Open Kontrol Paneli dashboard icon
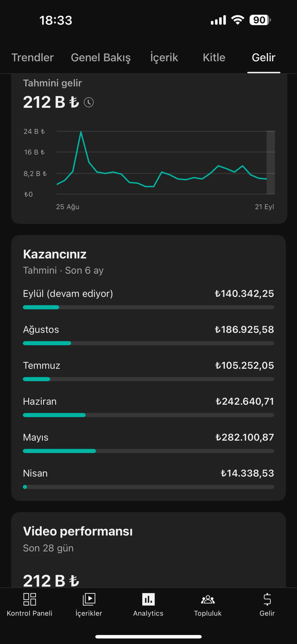Image resolution: width=297 pixels, height=644 pixels. pyautogui.click(x=29, y=599)
